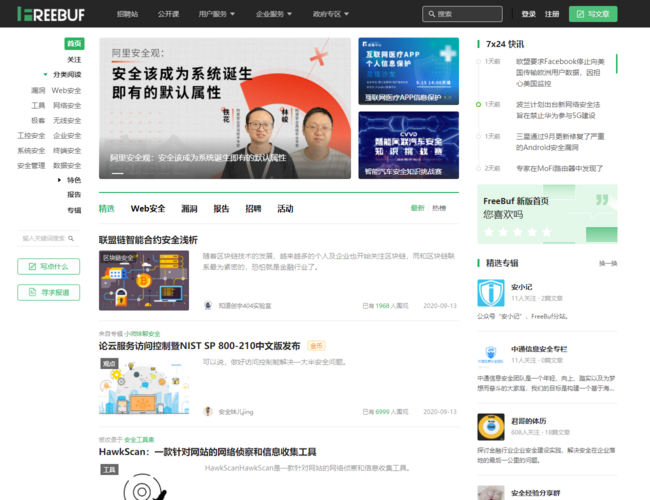Click the sidebar keyword search magnifier icon
The height and width of the screenshot is (500, 650).
point(71,238)
